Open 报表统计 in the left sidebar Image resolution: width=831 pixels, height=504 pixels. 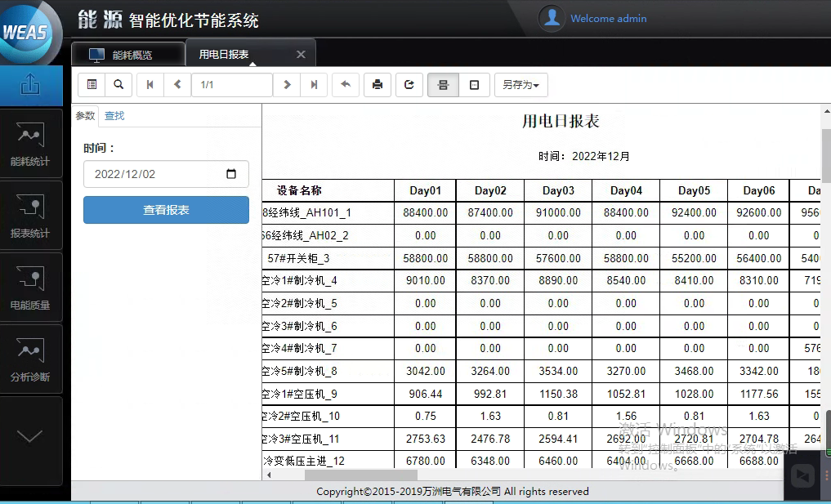click(x=30, y=216)
